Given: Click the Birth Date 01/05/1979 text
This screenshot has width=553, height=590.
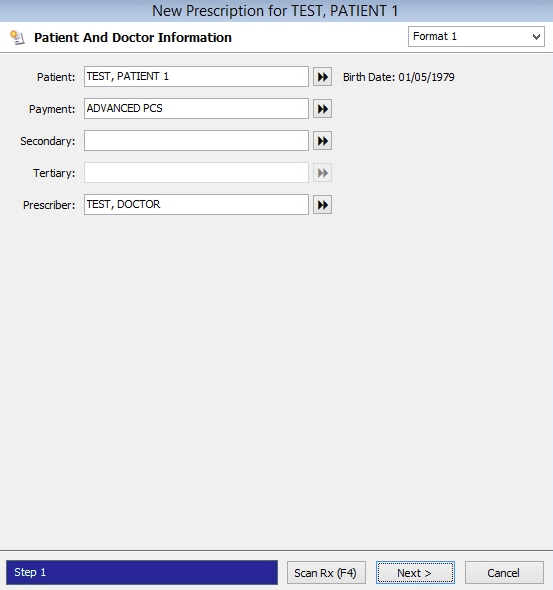Looking at the screenshot, I should [x=399, y=77].
